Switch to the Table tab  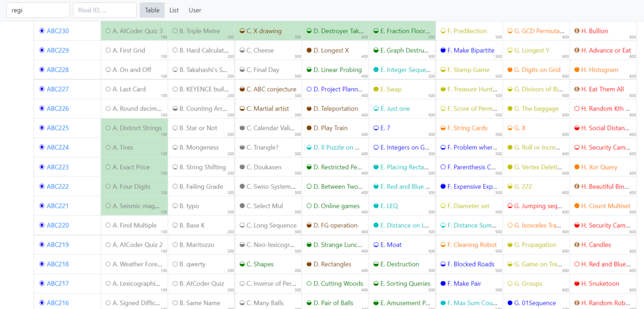click(152, 10)
